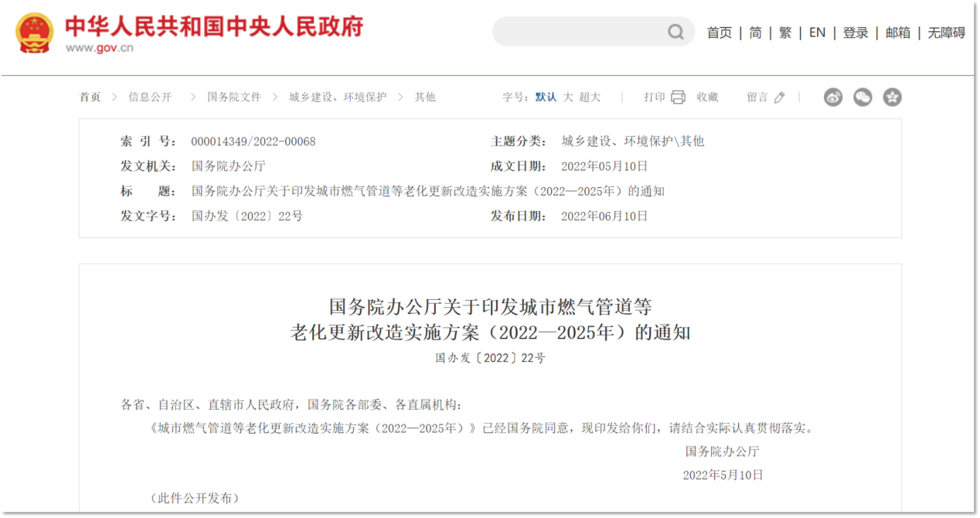This screenshot has width=980, height=518.
Task: Switch language to 繁 traditional Chinese
Action: (785, 32)
